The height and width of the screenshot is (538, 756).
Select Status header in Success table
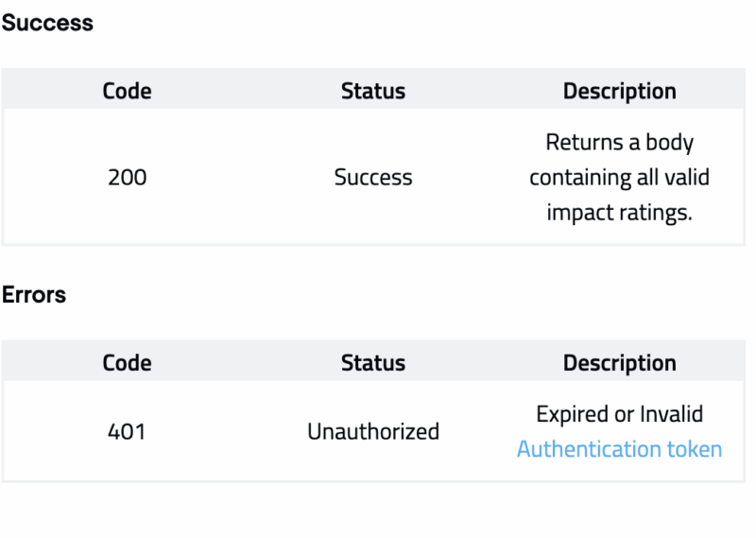(373, 91)
